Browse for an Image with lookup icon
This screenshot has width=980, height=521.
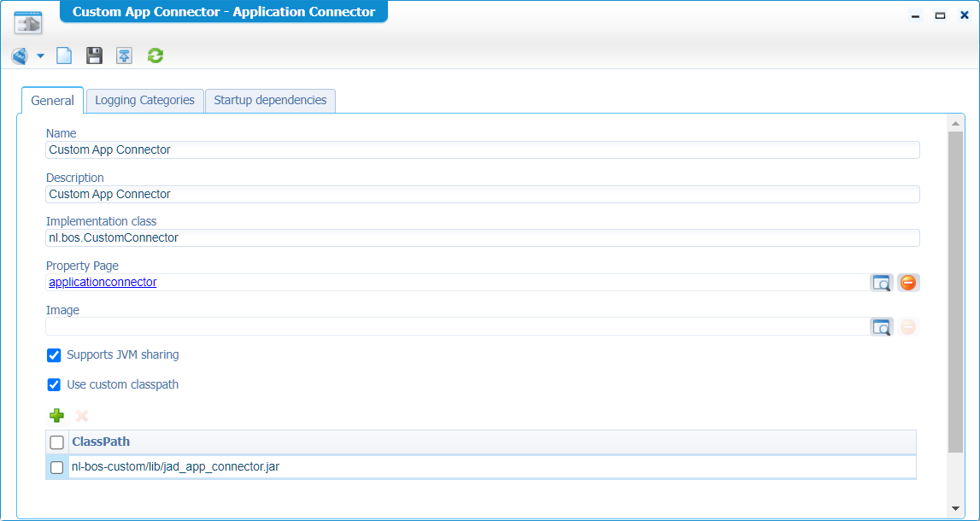[881, 327]
